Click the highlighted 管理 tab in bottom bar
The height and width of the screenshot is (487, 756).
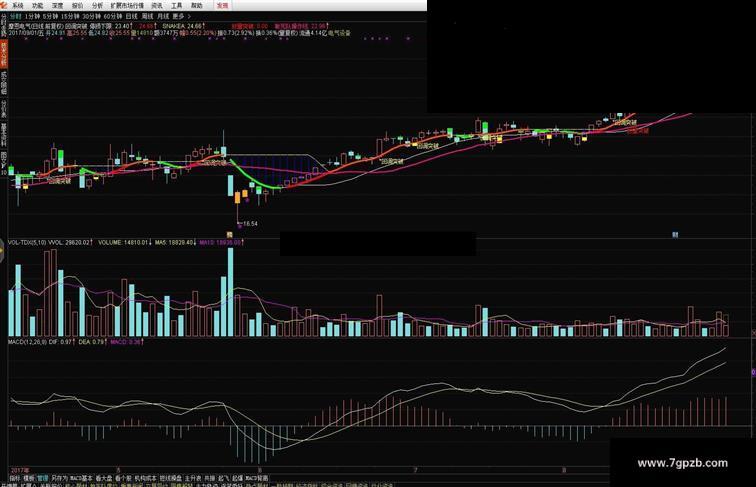(x=43, y=478)
